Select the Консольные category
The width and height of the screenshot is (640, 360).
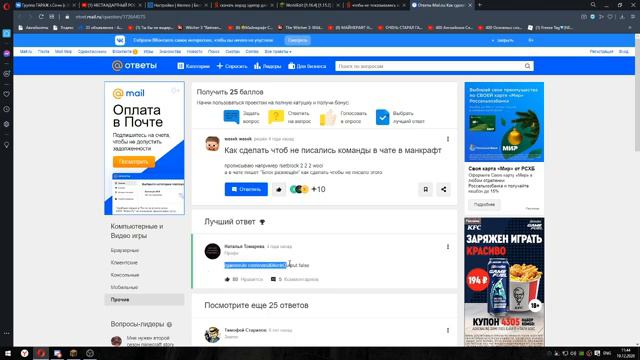125,275
